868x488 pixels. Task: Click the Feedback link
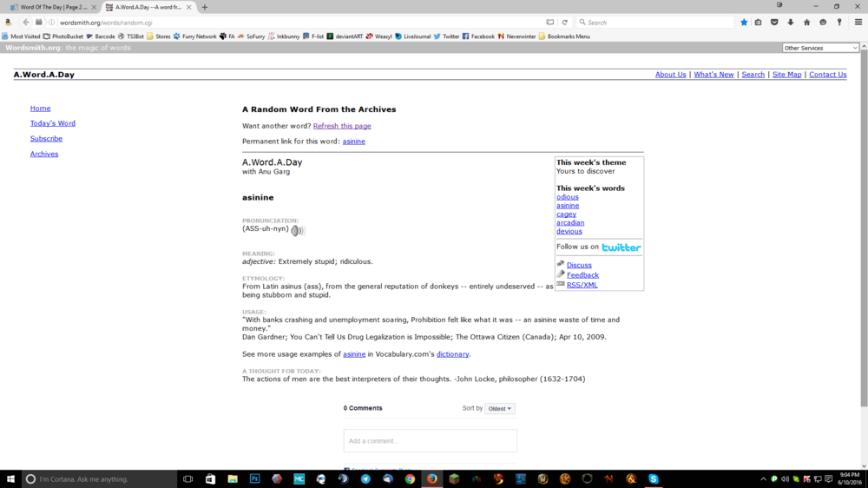tap(582, 275)
